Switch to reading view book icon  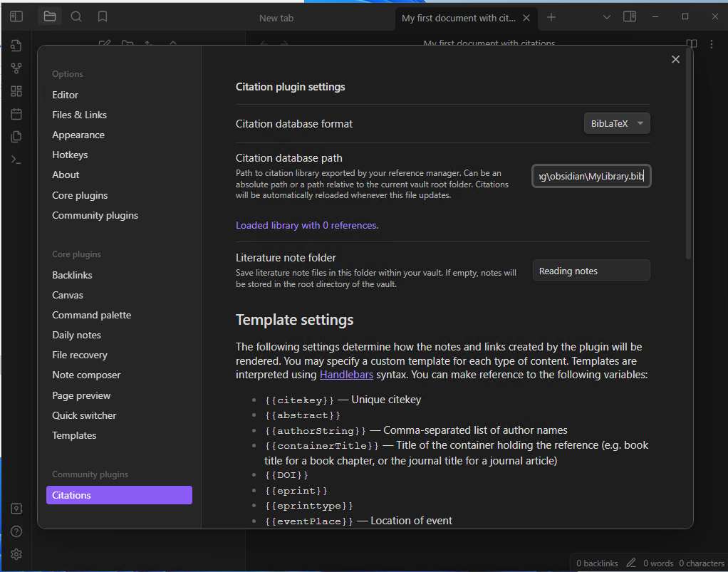[692, 43]
